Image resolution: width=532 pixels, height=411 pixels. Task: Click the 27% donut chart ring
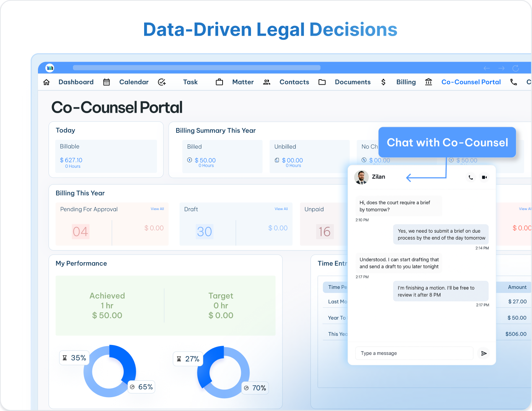click(223, 372)
